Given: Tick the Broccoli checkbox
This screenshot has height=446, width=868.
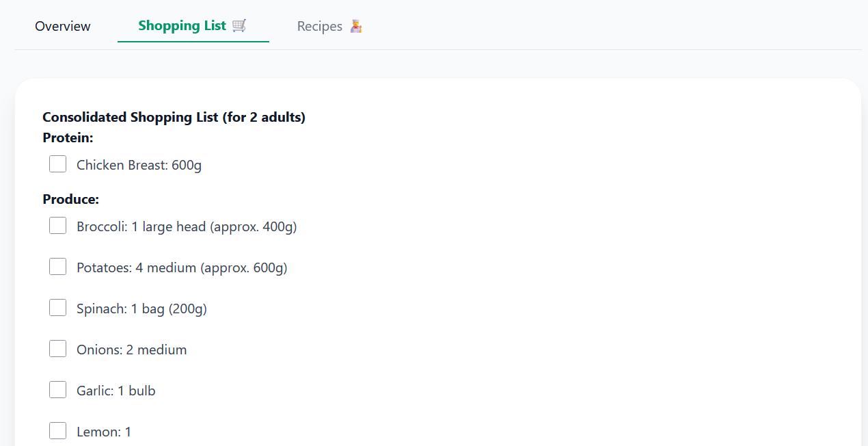Looking at the screenshot, I should (x=58, y=226).
